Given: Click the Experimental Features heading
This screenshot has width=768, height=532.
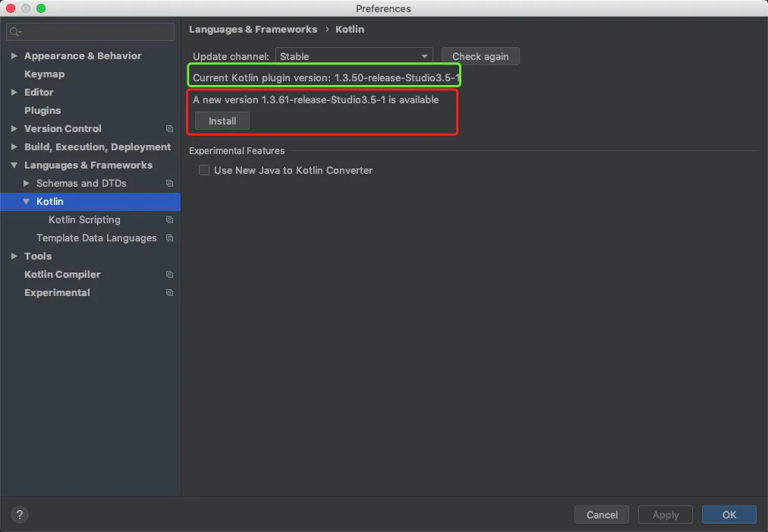Looking at the screenshot, I should (237, 151).
